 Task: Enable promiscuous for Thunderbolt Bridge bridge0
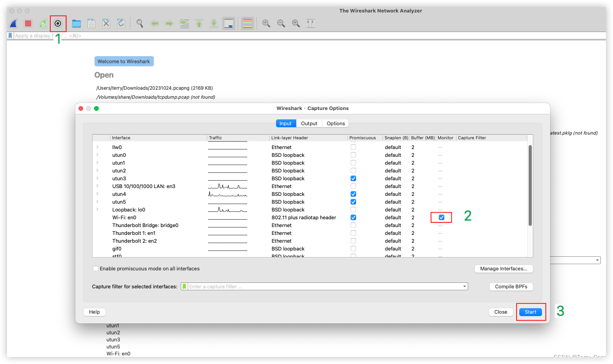click(353, 225)
